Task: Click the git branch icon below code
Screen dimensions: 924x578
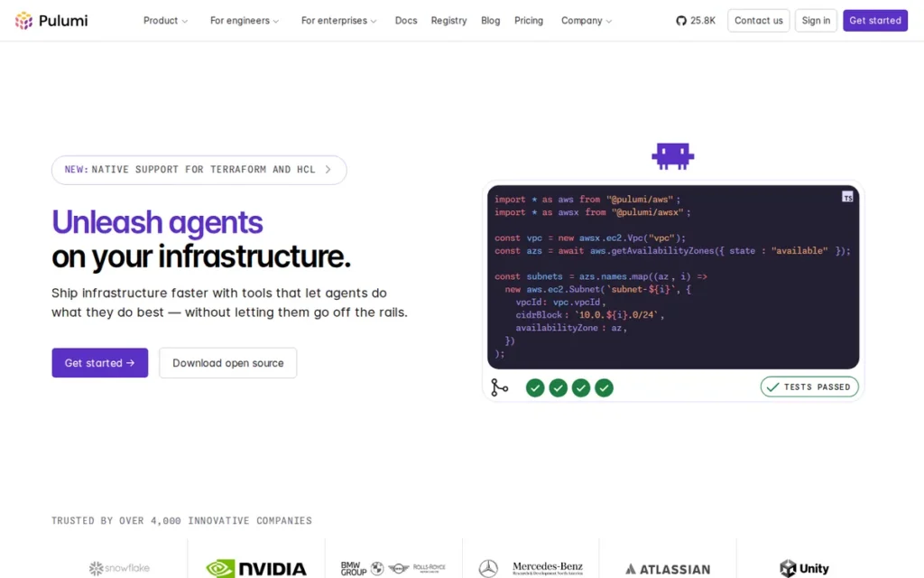Action: pos(499,387)
